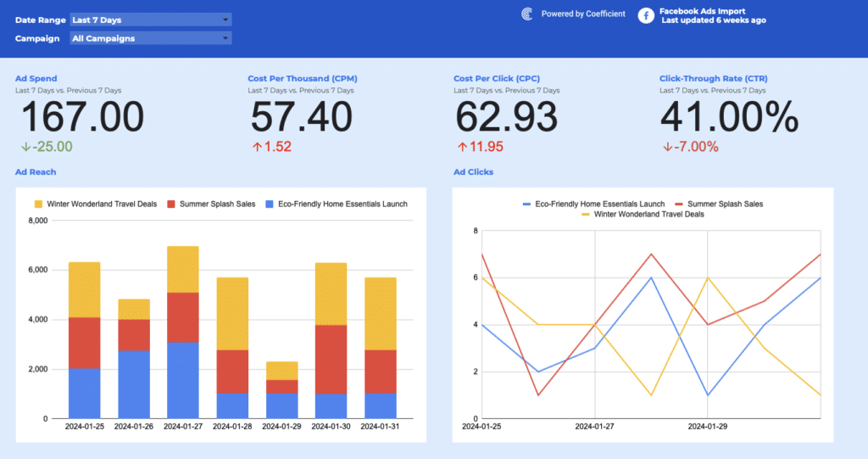This screenshot has width=868, height=459.
Task: Click the Ad Reach chart title
Action: tap(36, 172)
